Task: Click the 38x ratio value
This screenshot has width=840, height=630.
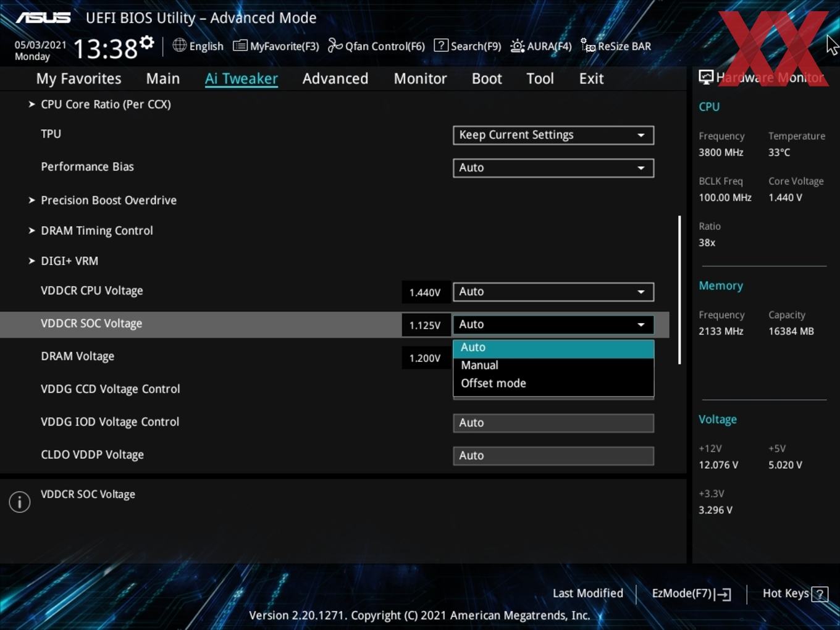Action: [x=707, y=243]
